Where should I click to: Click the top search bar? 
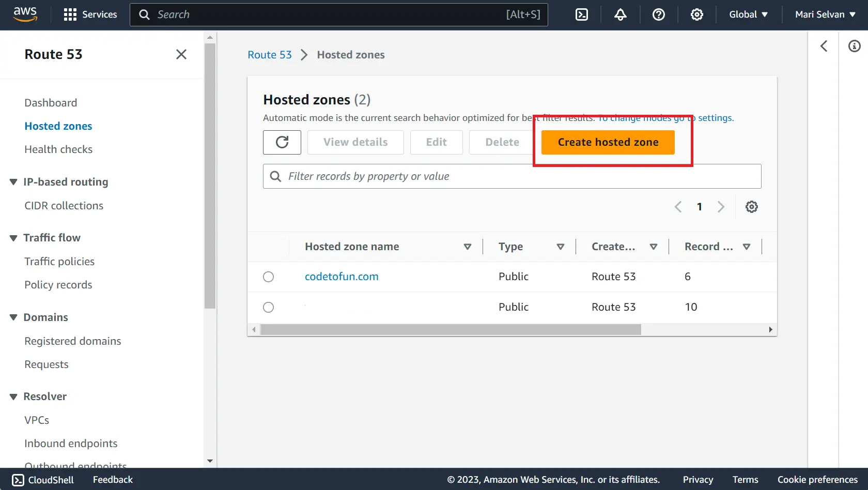(339, 14)
